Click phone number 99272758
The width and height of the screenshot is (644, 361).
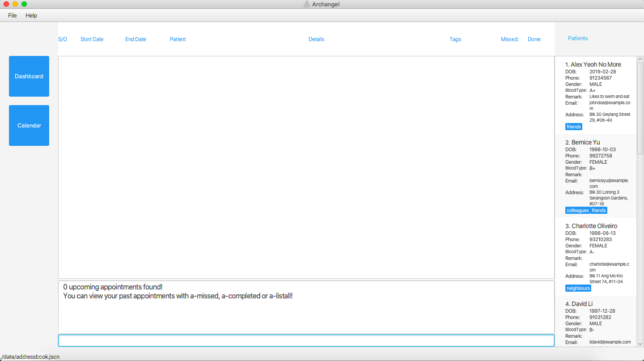(601, 156)
